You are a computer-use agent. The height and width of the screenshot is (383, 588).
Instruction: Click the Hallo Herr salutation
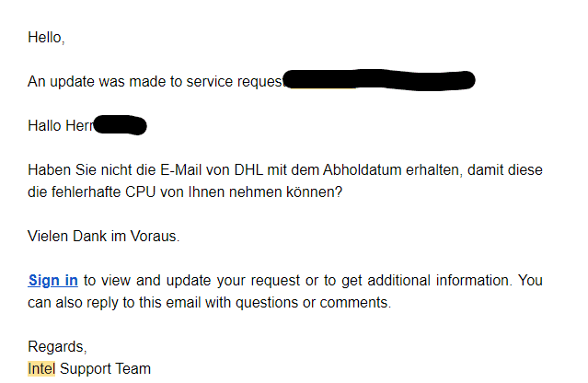pyautogui.click(x=61, y=125)
